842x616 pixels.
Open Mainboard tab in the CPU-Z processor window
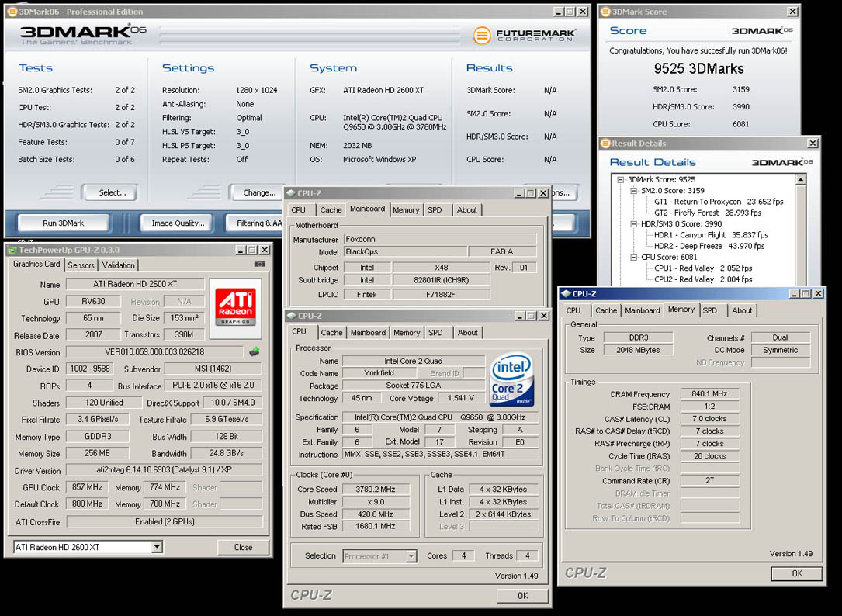[368, 333]
